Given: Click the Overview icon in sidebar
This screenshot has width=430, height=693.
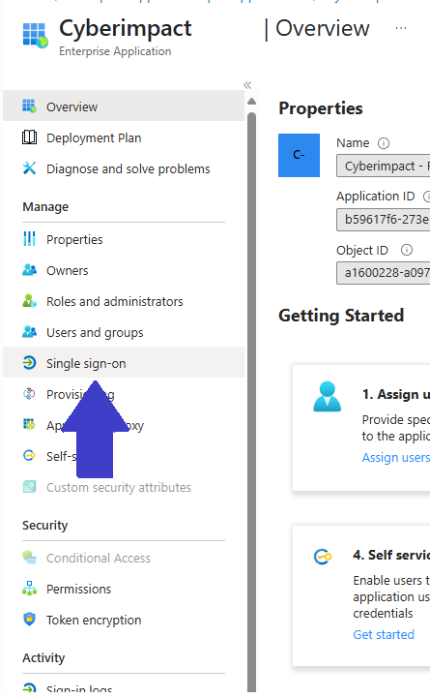Looking at the screenshot, I should 29,106.
